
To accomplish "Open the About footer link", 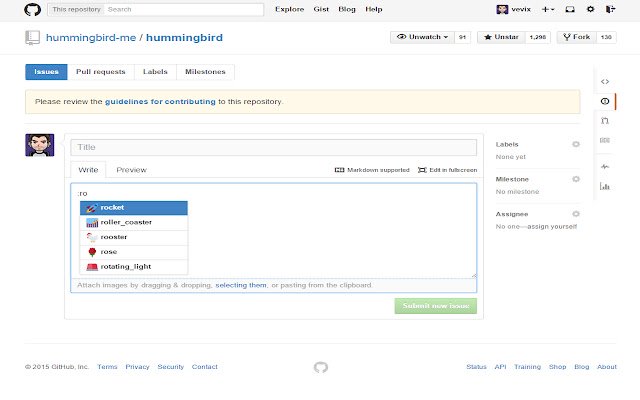I will [x=607, y=367].
